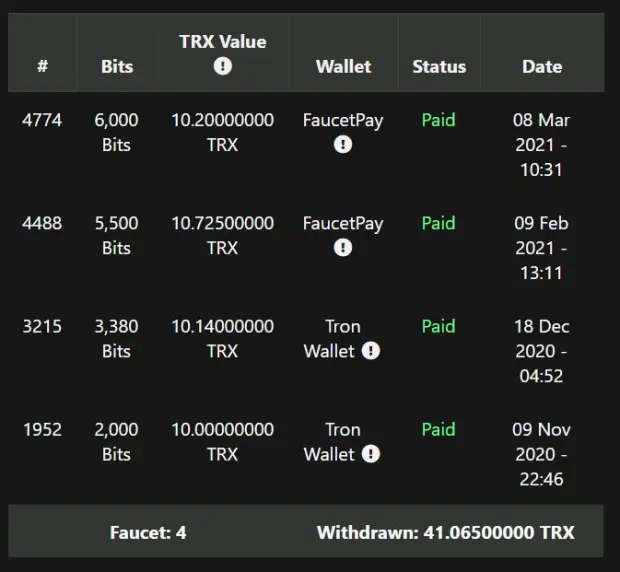Click the Paid status for withdrawal 4488
This screenshot has width=620, height=572.
coord(439,223)
